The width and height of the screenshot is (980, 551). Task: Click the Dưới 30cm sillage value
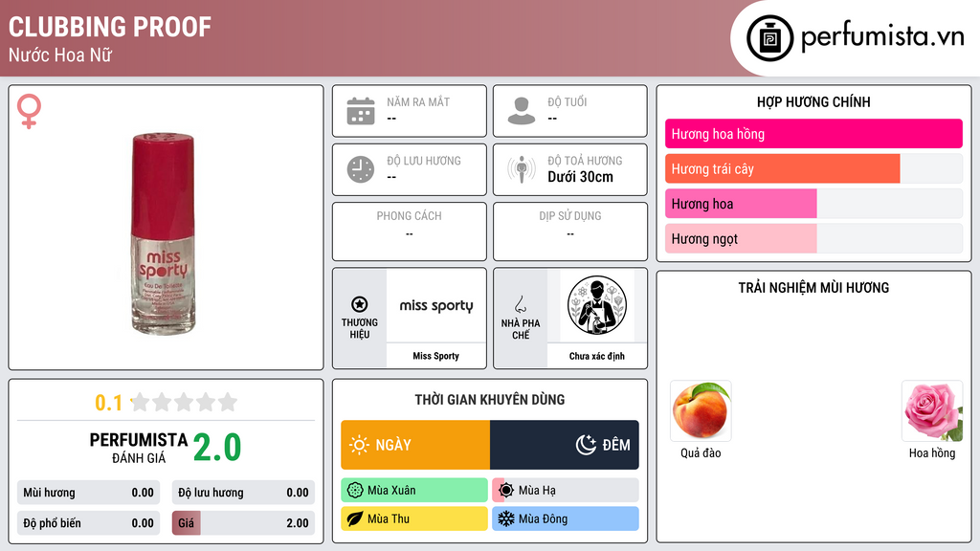[x=581, y=177]
